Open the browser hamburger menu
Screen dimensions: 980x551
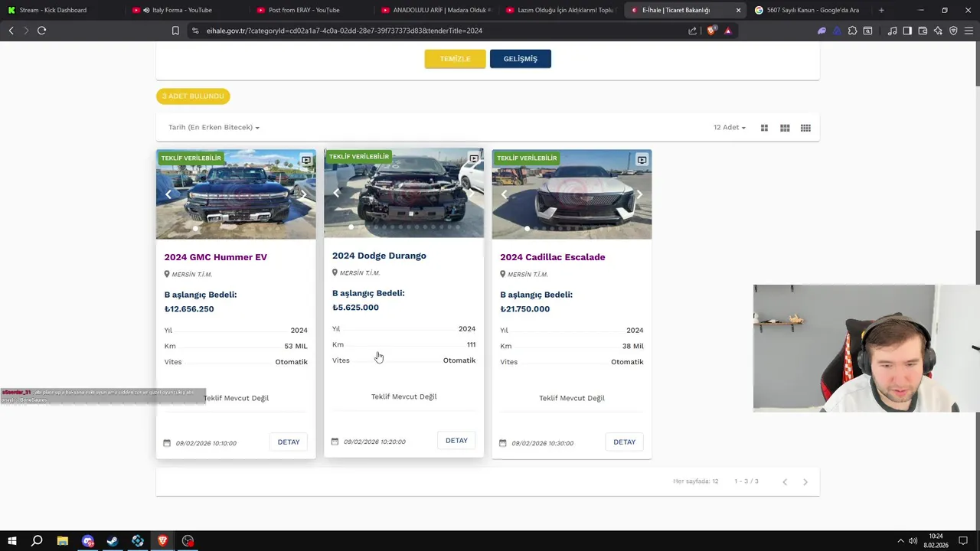[x=969, y=31]
